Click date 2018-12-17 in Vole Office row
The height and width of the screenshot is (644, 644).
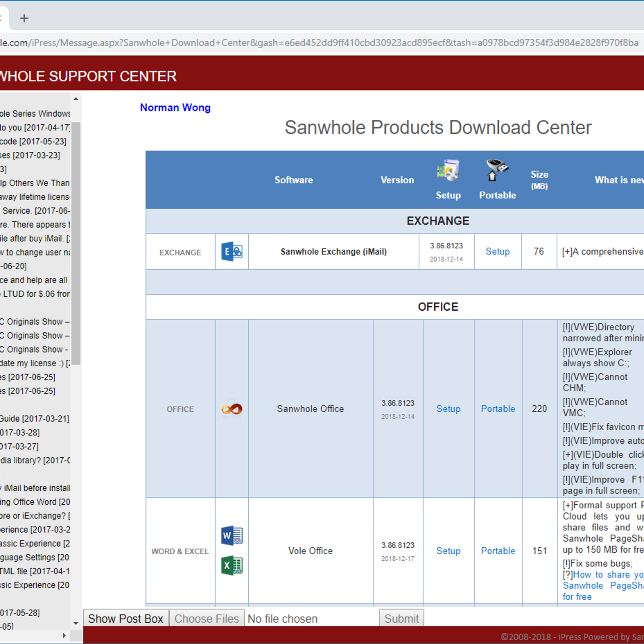click(398, 559)
